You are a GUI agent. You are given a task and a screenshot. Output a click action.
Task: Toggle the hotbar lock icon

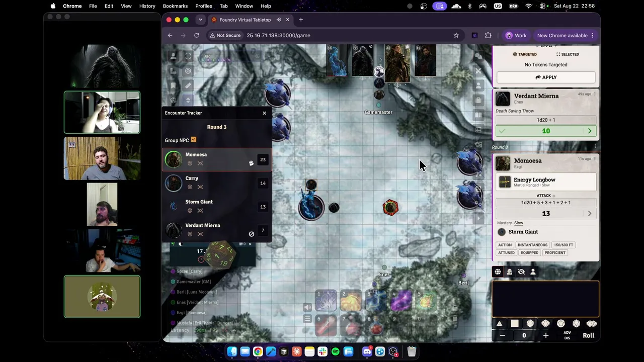[455, 308]
